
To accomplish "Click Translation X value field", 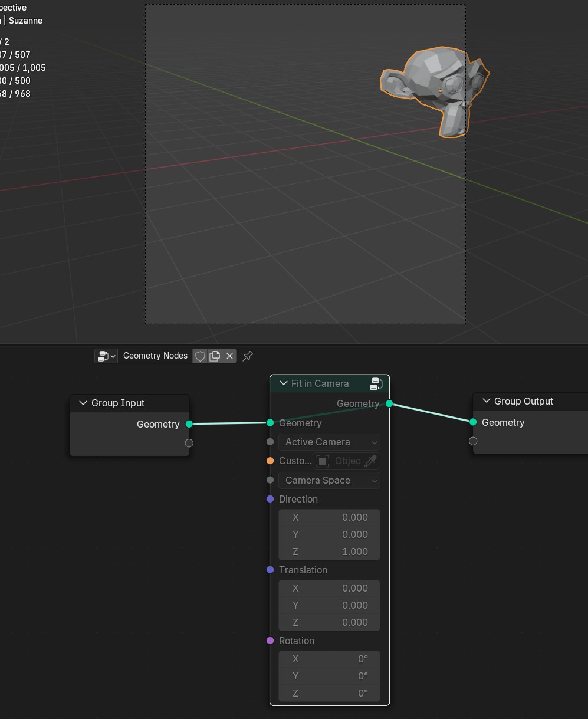I will [329, 588].
